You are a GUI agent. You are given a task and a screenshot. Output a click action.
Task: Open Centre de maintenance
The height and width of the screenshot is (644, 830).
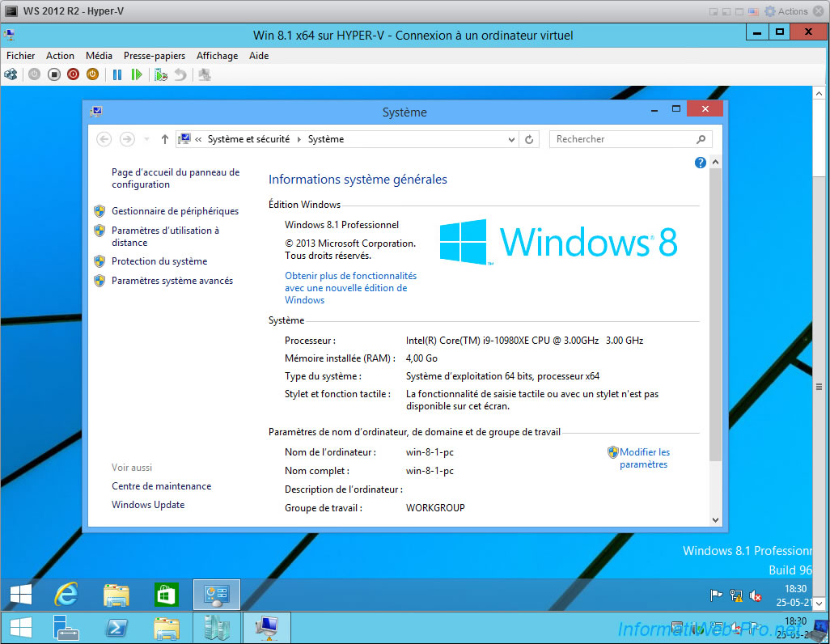pos(162,486)
